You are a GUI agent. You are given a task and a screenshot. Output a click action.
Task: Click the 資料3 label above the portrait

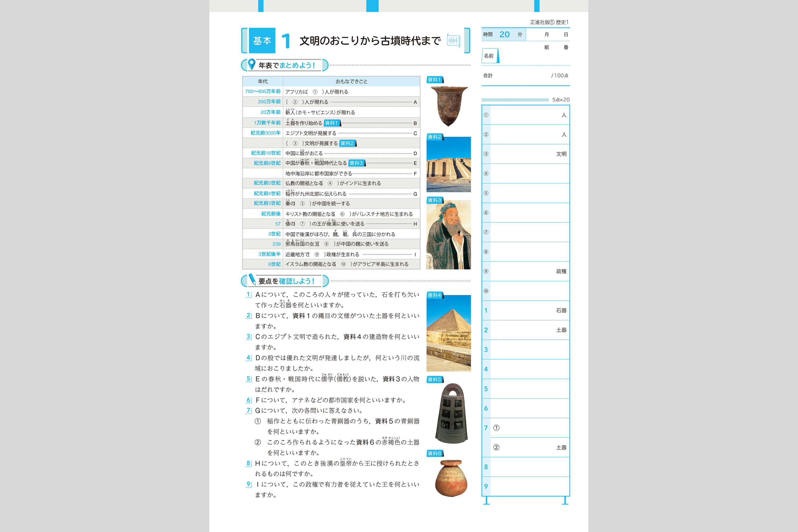pos(435,200)
